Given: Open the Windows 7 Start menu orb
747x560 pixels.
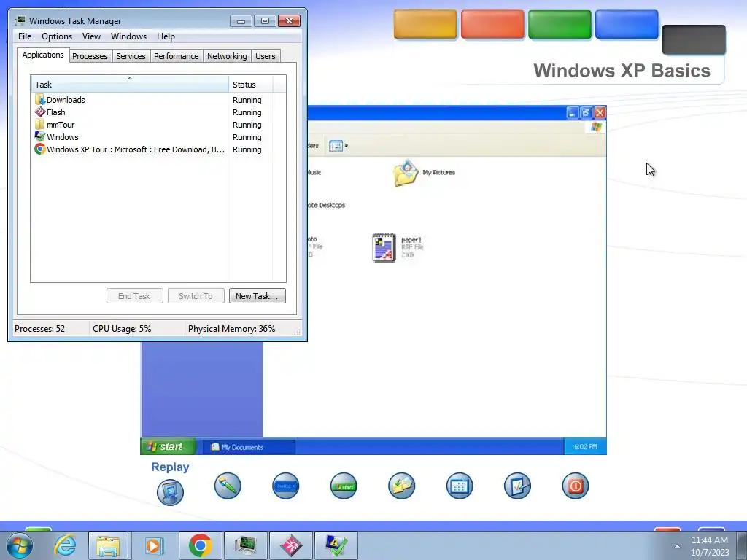Looking at the screenshot, I should click(20, 545).
